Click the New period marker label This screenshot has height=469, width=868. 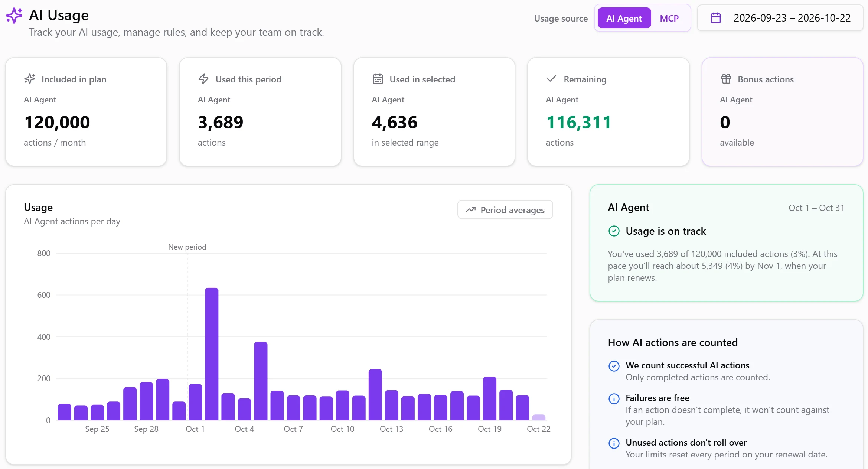click(x=187, y=247)
